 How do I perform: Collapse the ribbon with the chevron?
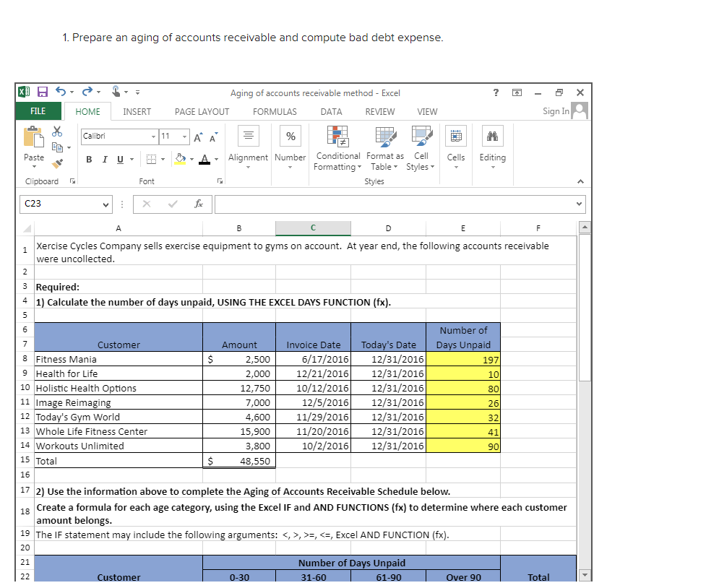click(580, 181)
